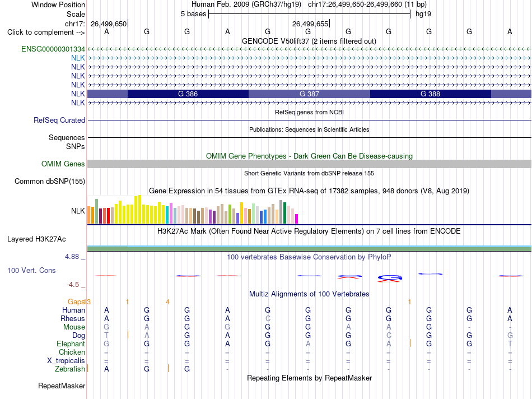Click '100 vertebrates Basewise Conservation by PhyloP'

[x=309, y=257]
